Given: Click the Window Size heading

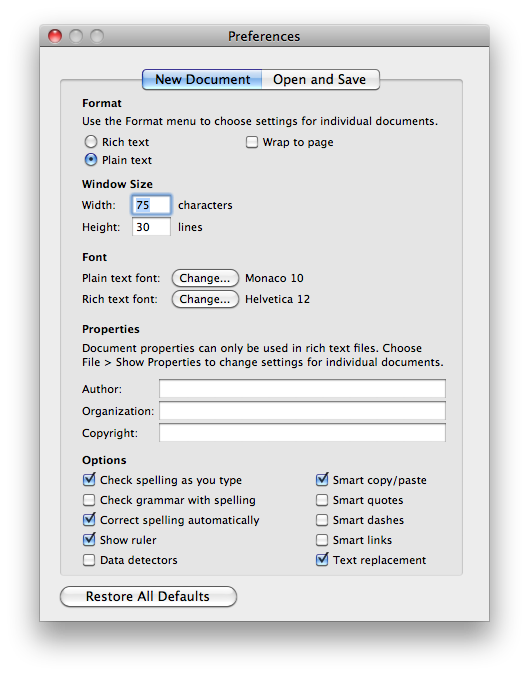Looking at the screenshot, I should pyautogui.click(x=117, y=184).
